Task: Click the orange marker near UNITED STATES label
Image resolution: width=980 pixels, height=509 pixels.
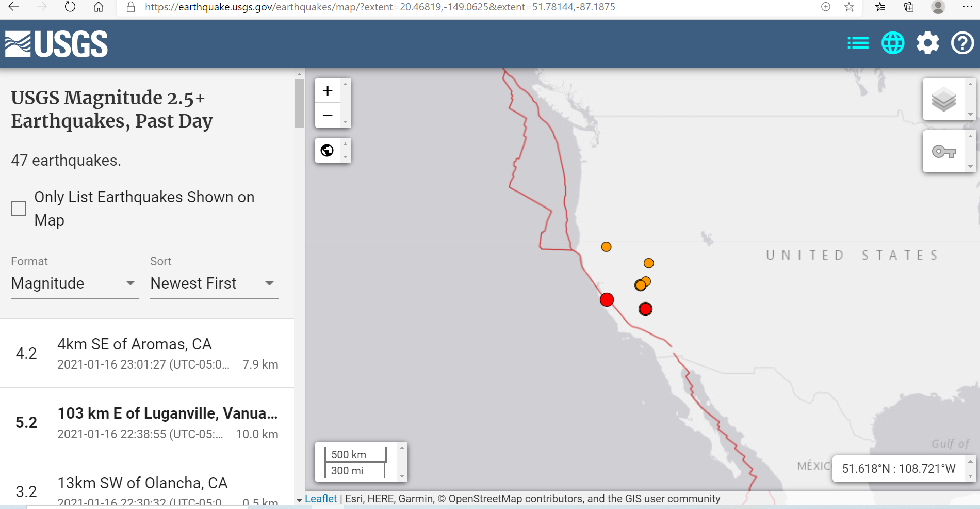Action: [649, 263]
